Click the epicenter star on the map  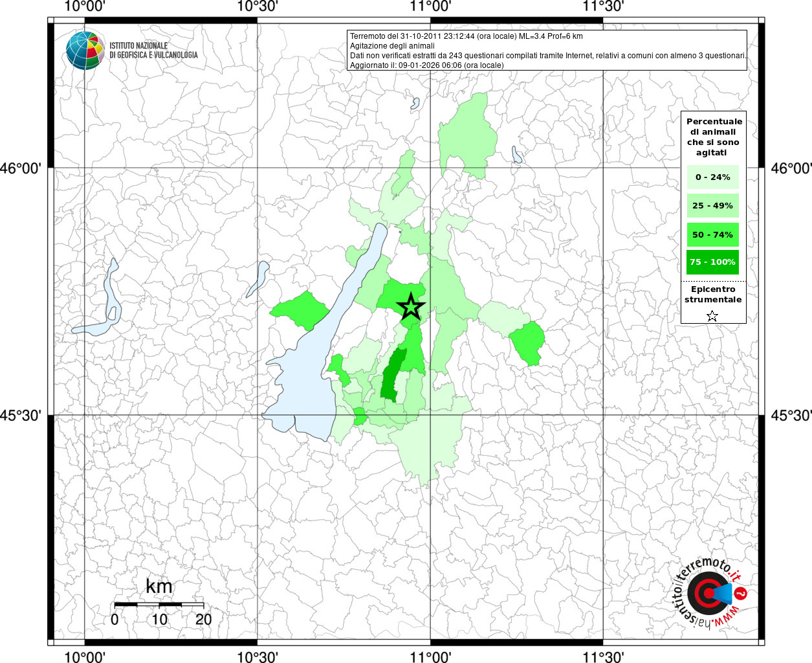[x=411, y=307]
